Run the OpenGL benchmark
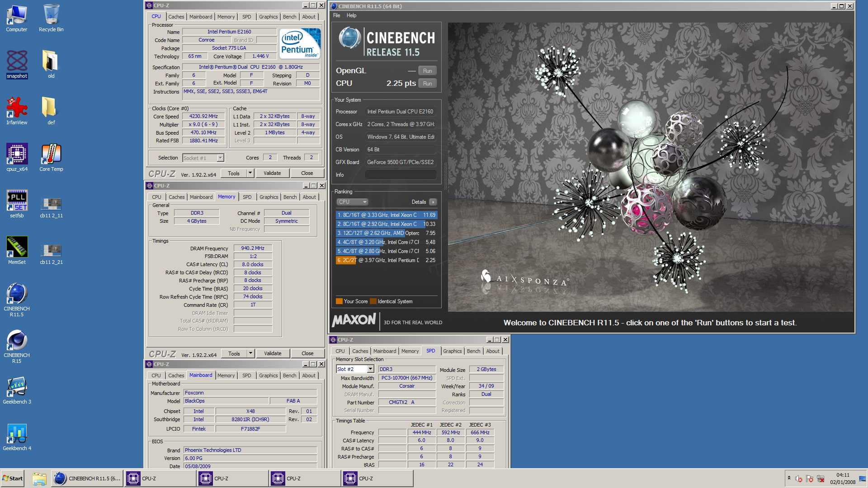Screen dimensions: 868x488 427,71
